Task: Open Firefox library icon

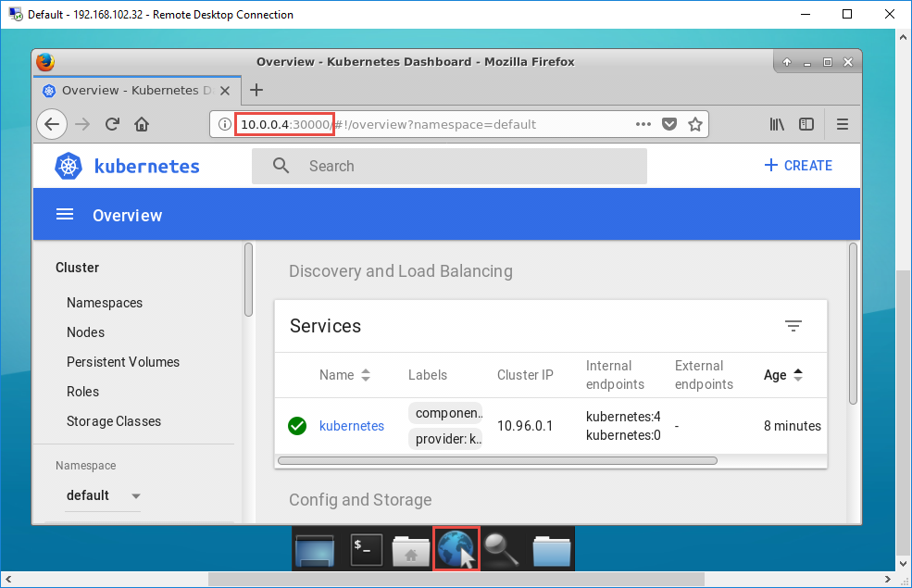Action: 777,124
